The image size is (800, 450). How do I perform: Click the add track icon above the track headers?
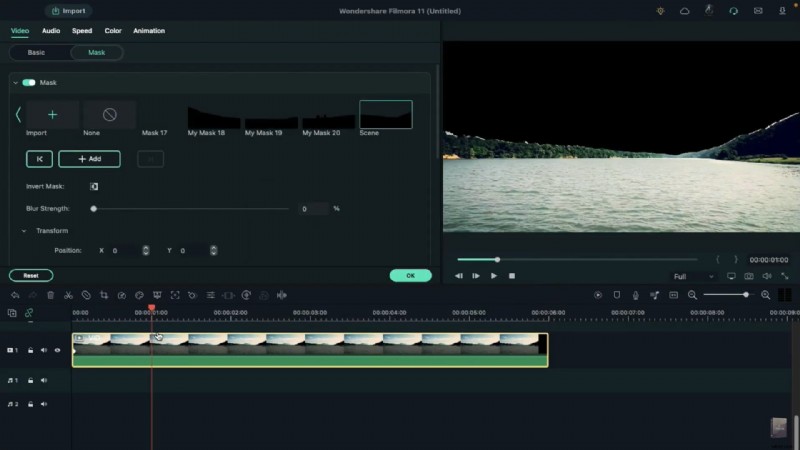12,313
